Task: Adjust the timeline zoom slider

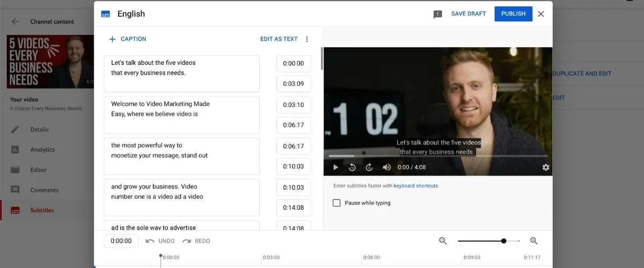Action: [503, 241]
